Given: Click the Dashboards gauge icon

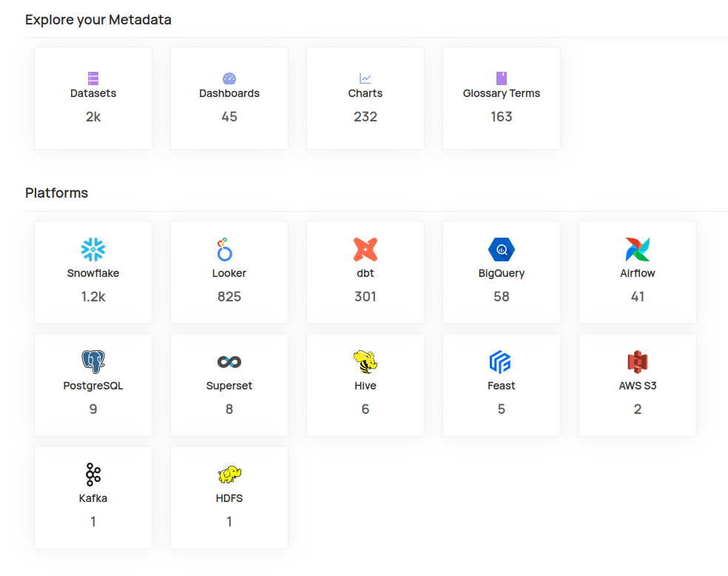Looking at the screenshot, I should coord(229,78).
